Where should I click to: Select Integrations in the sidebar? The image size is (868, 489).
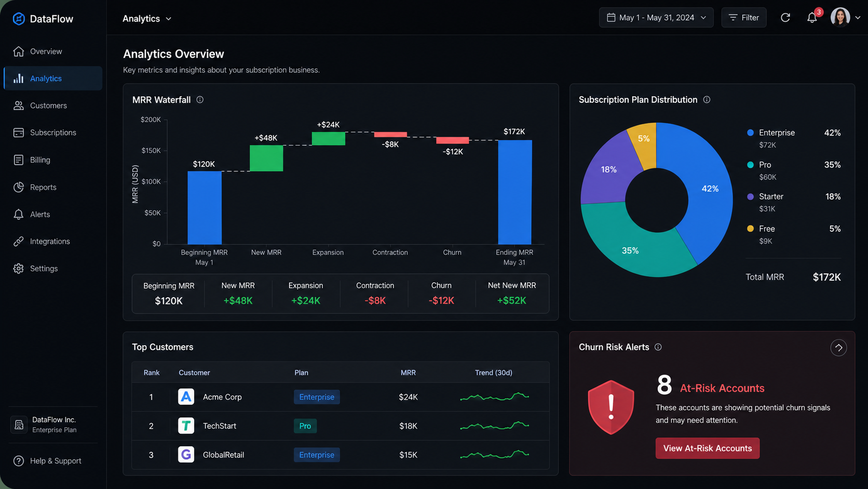point(53,241)
